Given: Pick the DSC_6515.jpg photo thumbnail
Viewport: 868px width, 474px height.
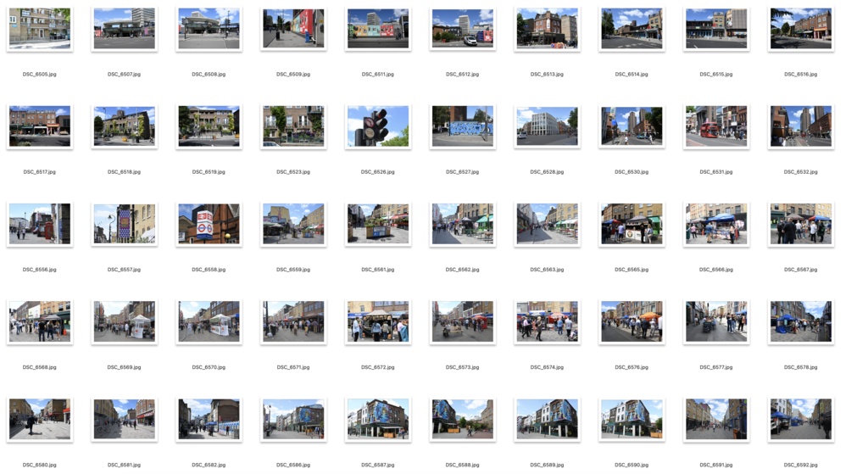Looking at the screenshot, I should coord(716,28).
